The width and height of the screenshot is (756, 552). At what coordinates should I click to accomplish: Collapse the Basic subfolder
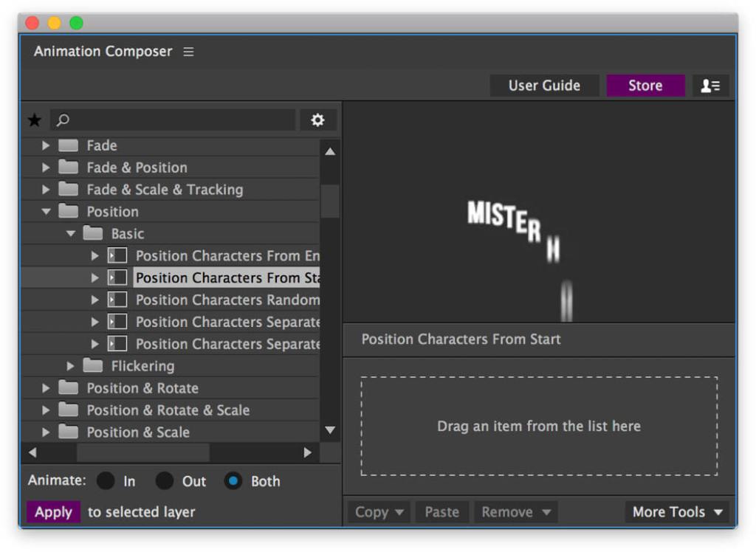point(71,234)
